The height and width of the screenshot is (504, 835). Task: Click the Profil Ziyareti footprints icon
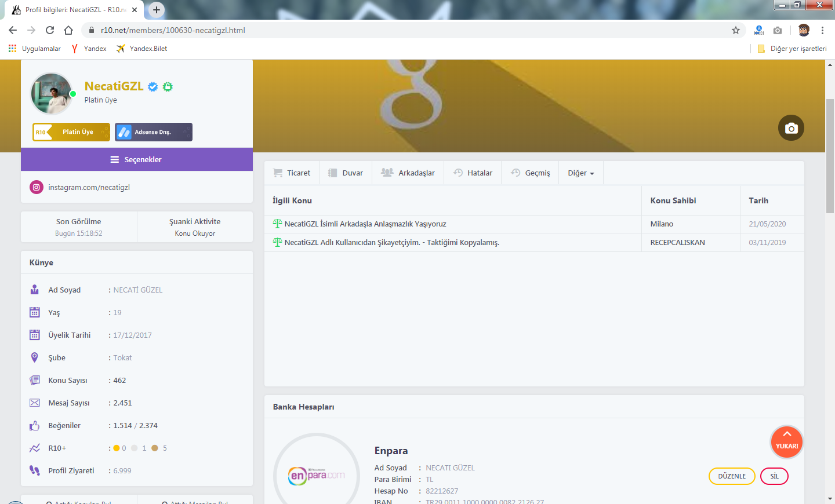click(35, 470)
